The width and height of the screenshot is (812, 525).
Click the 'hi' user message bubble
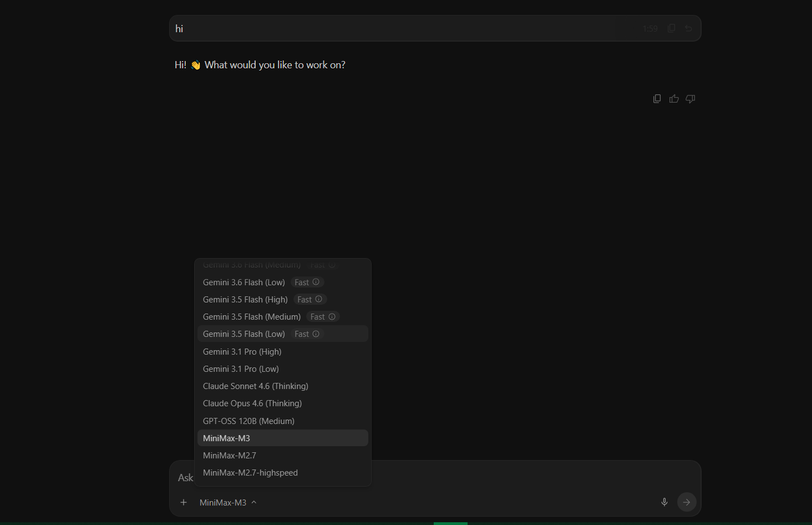click(x=435, y=28)
